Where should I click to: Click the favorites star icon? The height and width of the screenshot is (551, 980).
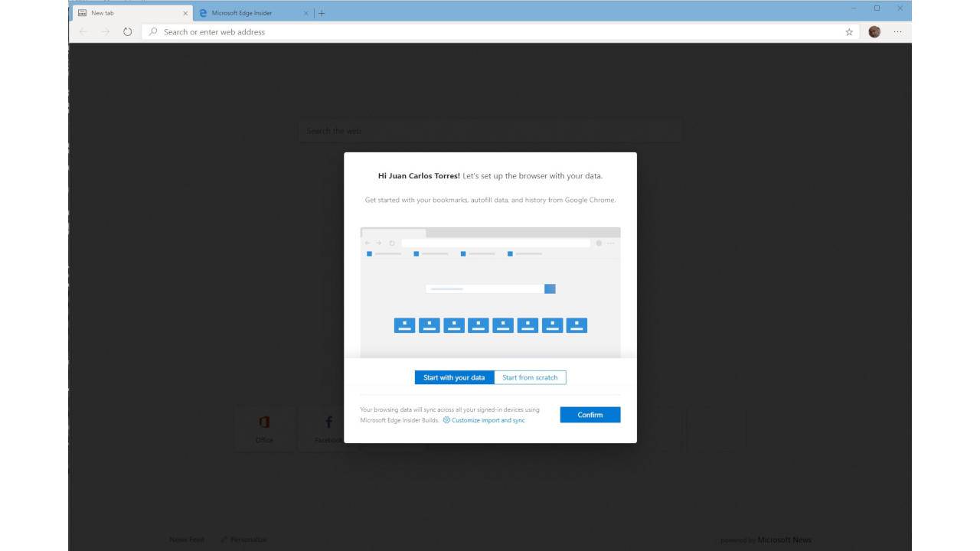pos(849,32)
